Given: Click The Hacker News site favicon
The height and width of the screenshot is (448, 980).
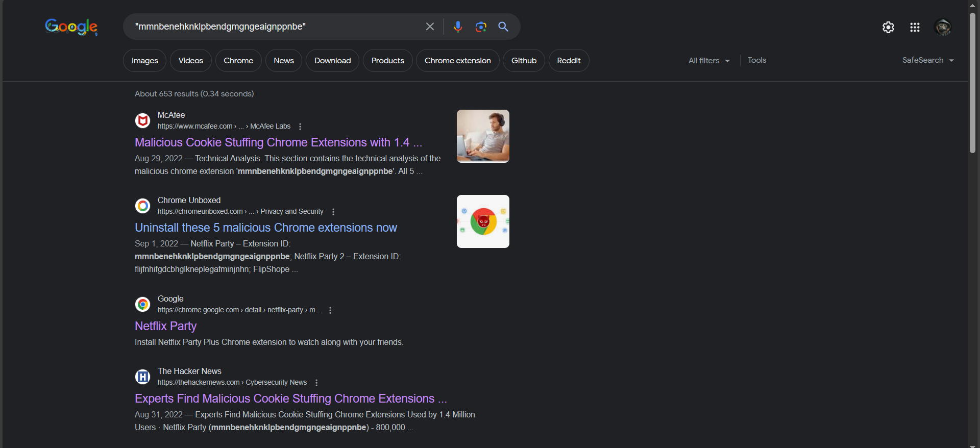Looking at the screenshot, I should pos(142,377).
